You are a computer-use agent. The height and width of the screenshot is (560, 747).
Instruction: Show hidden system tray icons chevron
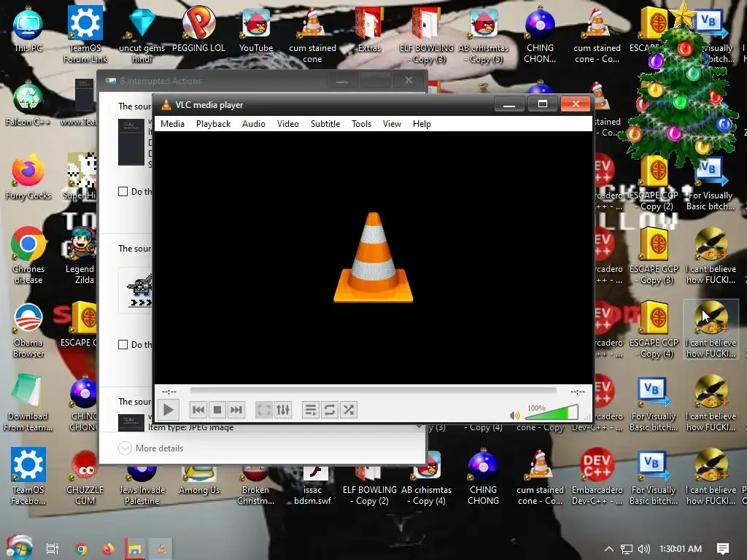click(x=609, y=548)
